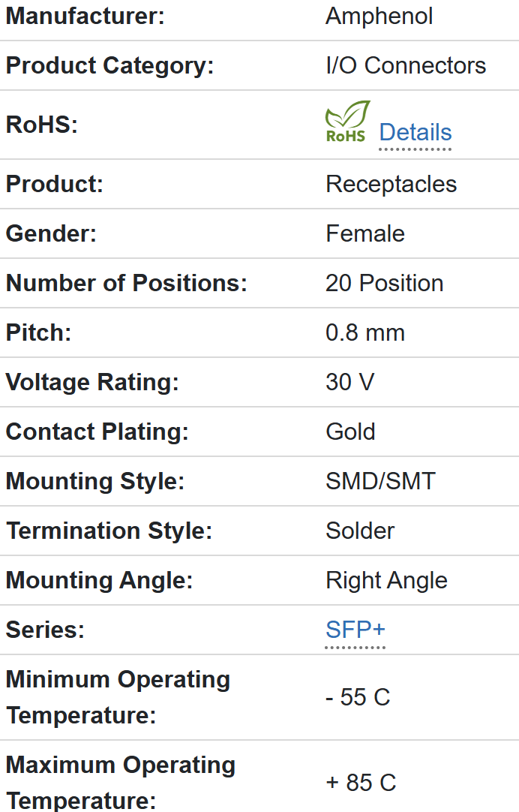Click the green RoHS leaf icon

[346, 122]
